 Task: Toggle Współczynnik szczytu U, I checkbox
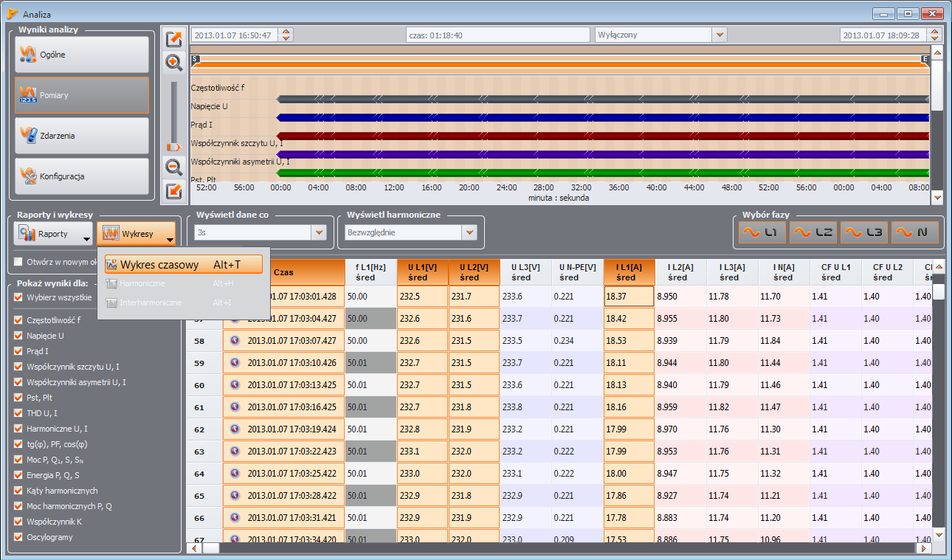click(x=18, y=367)
